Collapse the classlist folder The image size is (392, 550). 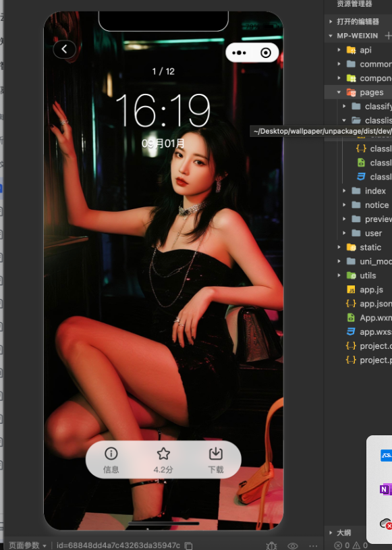click(x=358, y=120)
